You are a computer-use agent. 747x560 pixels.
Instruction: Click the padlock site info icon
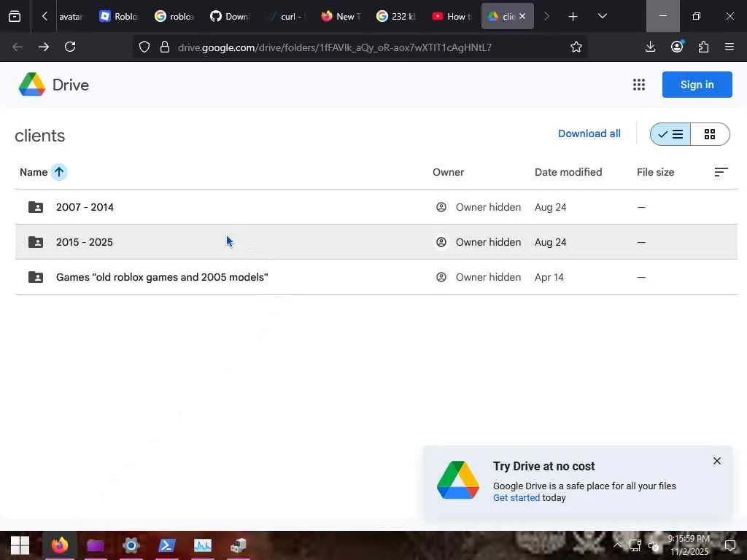coord(165,47)
